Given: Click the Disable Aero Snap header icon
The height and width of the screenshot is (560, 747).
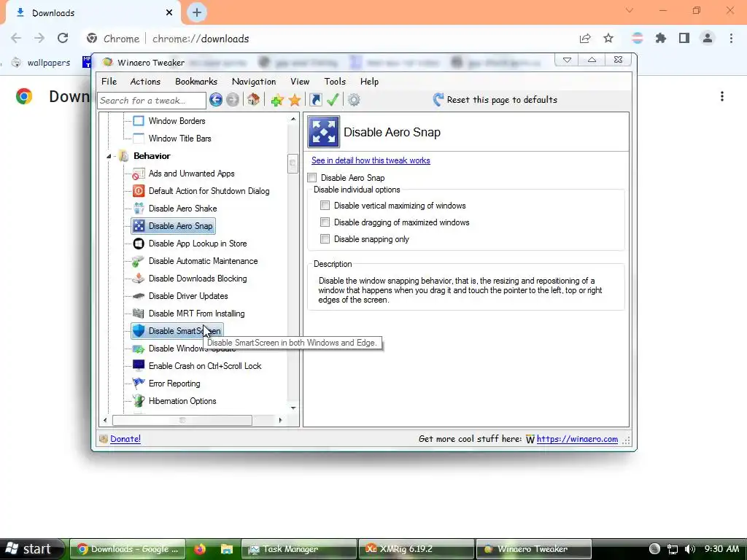Looking at the screenshot, I should (x=323, y=131).
